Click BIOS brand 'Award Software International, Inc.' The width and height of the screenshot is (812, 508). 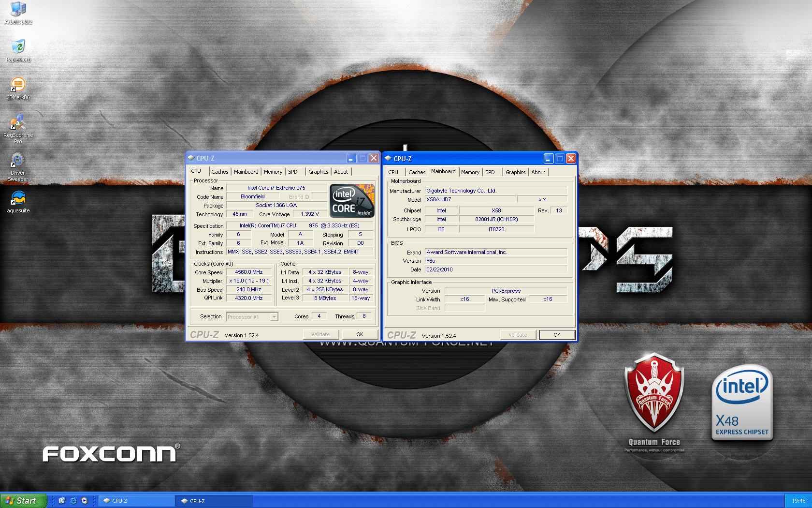point(496,252)
